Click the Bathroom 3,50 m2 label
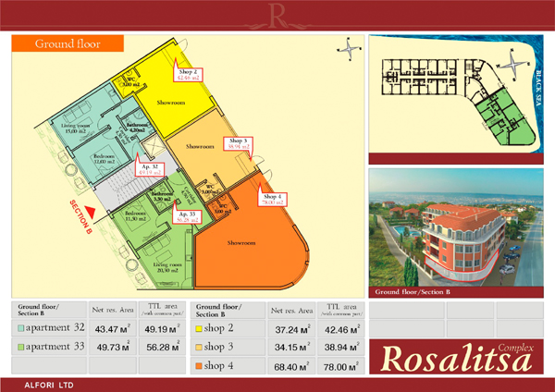 click(x=162, y=196)
